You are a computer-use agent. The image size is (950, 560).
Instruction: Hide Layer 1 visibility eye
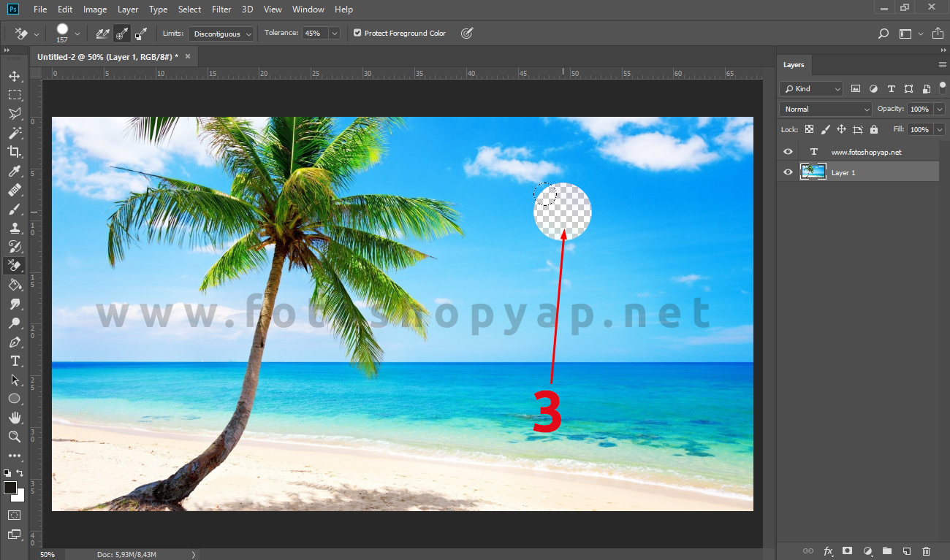pyautogui.click(x=788, y=172)
